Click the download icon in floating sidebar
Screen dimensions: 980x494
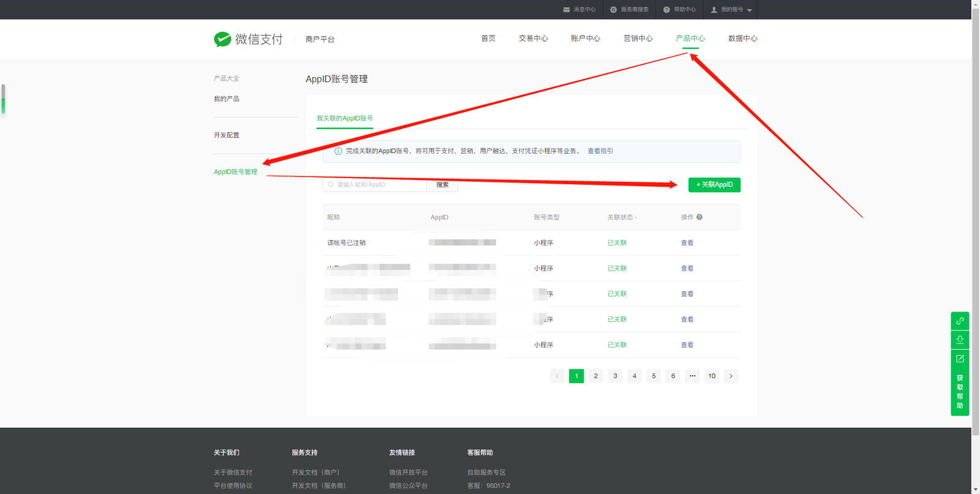point(960,340)
